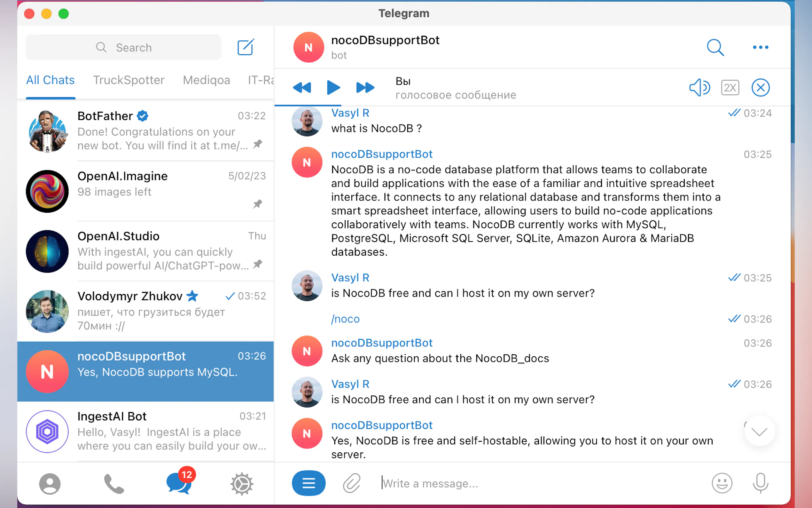Viewport: 812px width, 508px height.
Task: Click Vasyl R avatar on 03:25 message
Action: click(307, 286)
